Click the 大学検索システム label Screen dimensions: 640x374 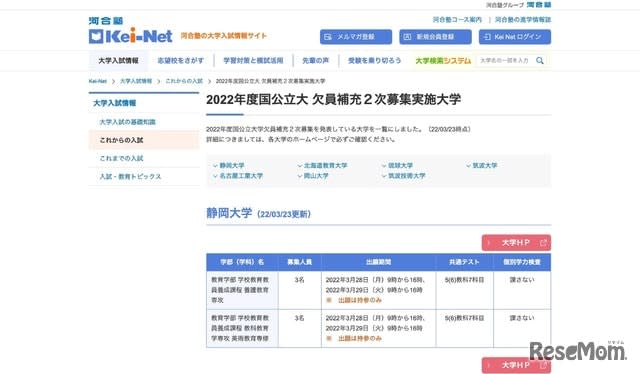coord(443,61)
